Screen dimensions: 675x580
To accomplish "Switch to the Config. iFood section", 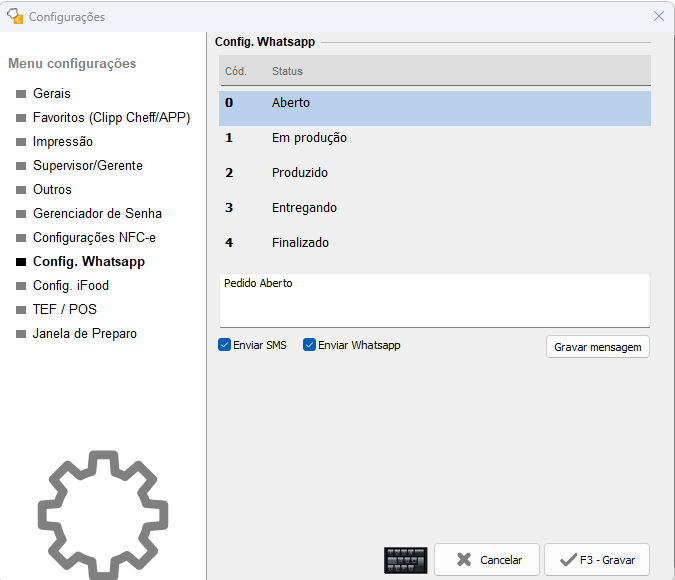I will [71, 286].
